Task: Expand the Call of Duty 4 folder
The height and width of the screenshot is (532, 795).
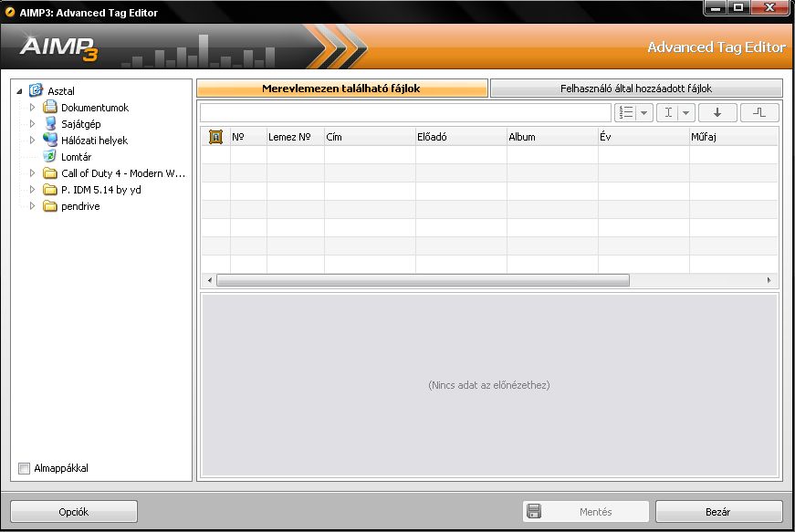Action: pyautogui.click(x=33, y=173)
